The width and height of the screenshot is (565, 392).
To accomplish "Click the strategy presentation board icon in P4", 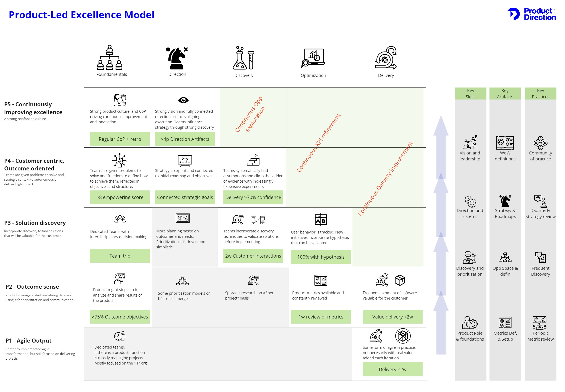I will [x=185, y=161].
